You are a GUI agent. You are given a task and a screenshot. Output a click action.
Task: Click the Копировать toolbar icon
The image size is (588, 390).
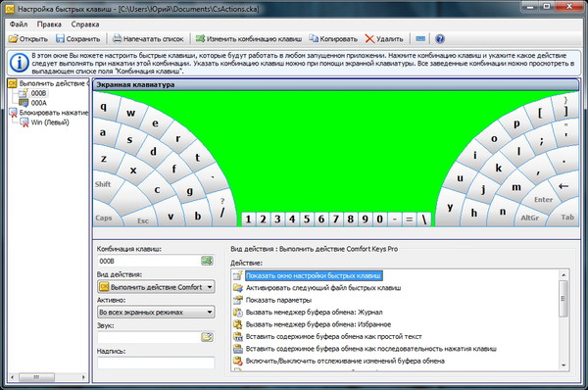click(x=314, y=38)
